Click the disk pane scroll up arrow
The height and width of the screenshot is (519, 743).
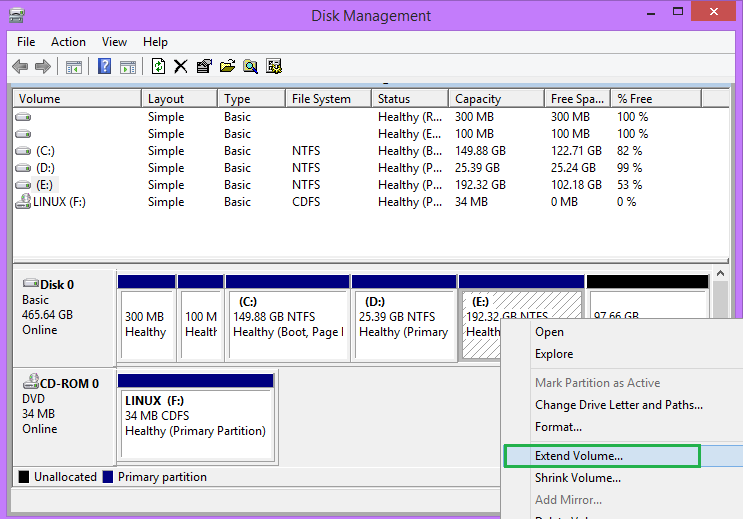720,273
